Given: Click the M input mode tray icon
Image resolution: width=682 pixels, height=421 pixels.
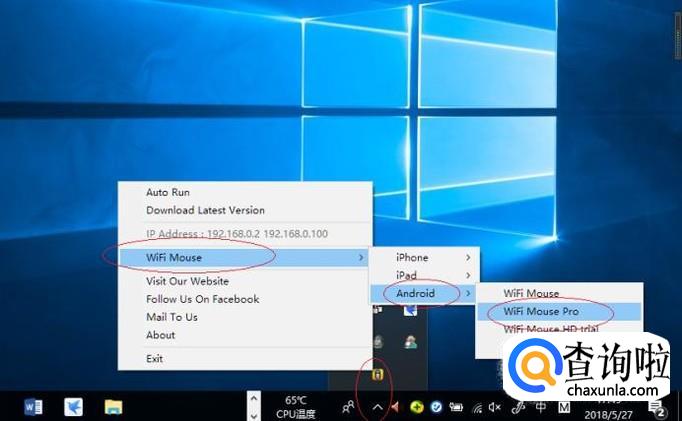Looking at the screenshot, I should (564, 407).
